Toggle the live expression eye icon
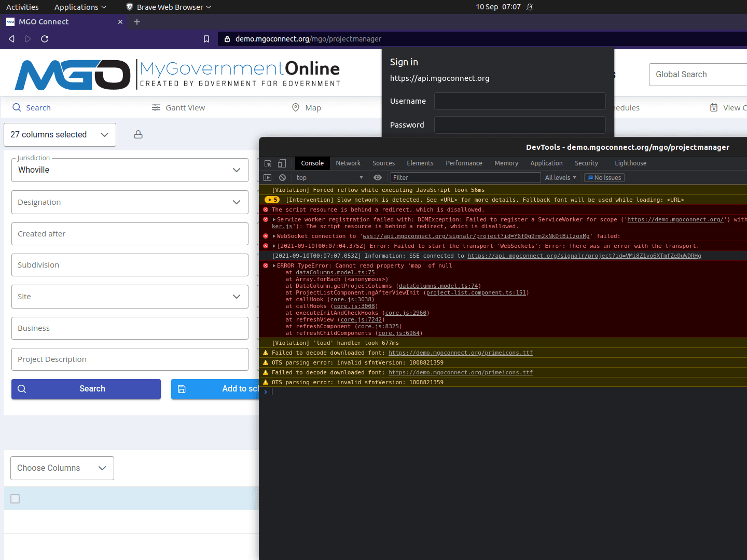The height and width of the screenshot is (560, 747). click(378, 177)
